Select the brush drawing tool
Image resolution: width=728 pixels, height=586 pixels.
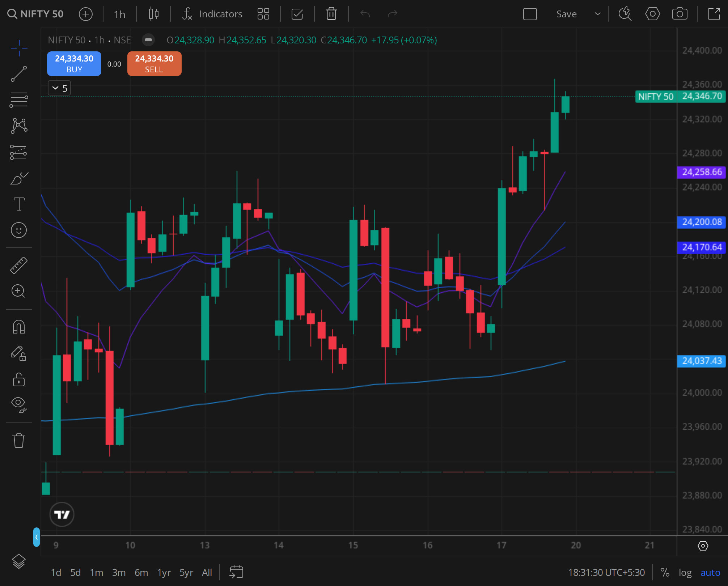point(19,178)
